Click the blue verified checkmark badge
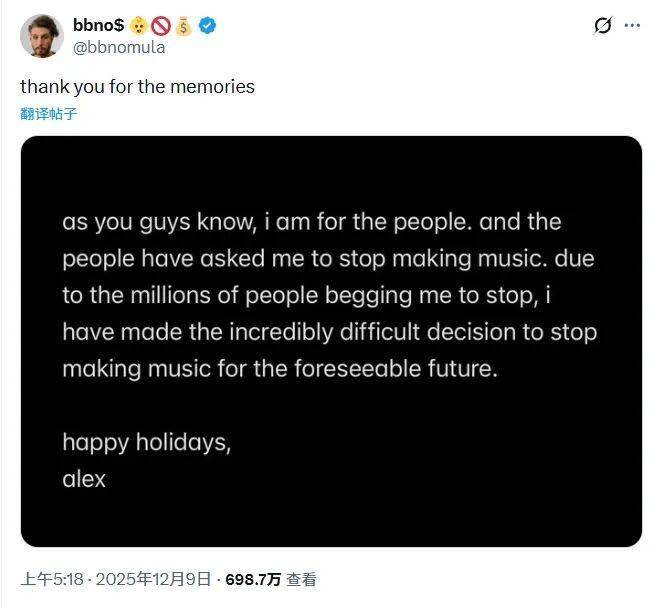657x607 pixels. pyautogui.click(x=207, y=26)
